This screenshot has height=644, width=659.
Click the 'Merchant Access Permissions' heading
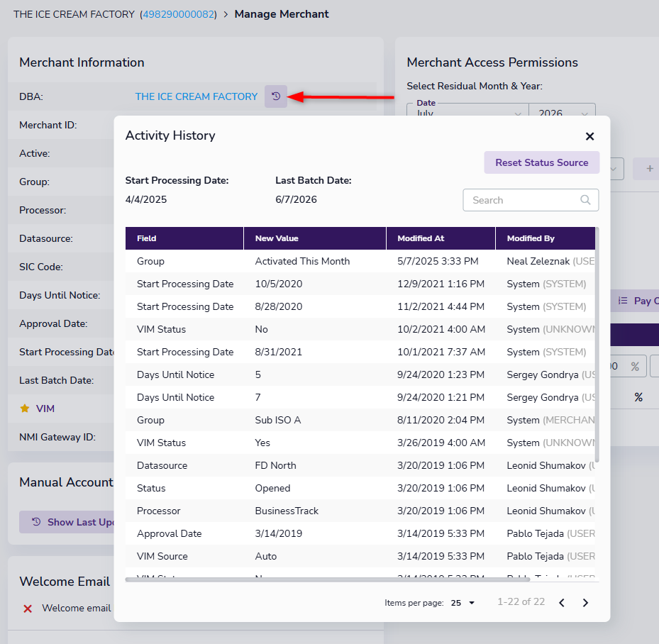[x=492, y=62]
